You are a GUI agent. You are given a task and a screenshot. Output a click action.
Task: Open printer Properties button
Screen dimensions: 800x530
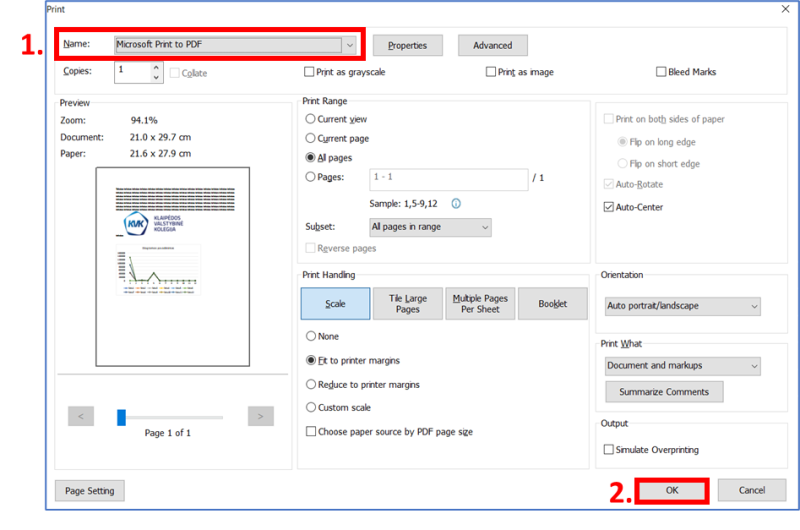point(407,45)
